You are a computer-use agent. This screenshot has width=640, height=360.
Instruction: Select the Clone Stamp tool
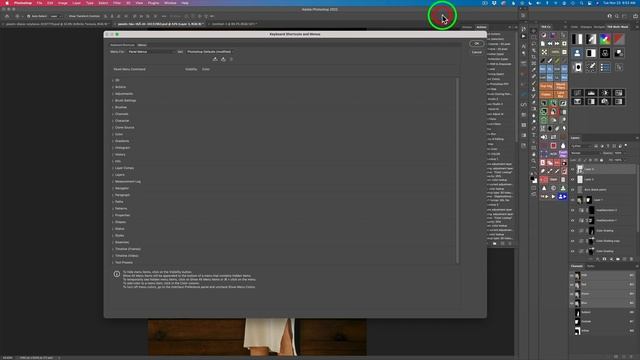point(533,89)
